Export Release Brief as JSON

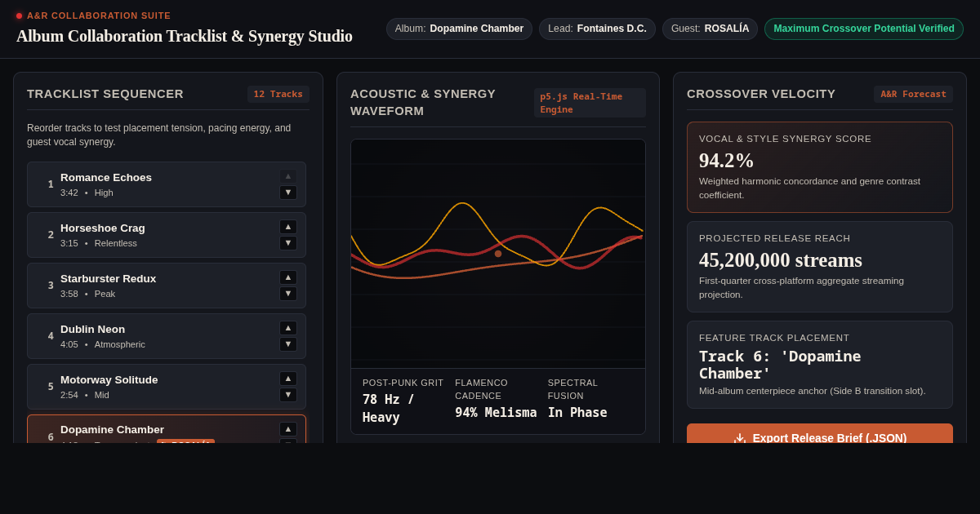[820, 433]
